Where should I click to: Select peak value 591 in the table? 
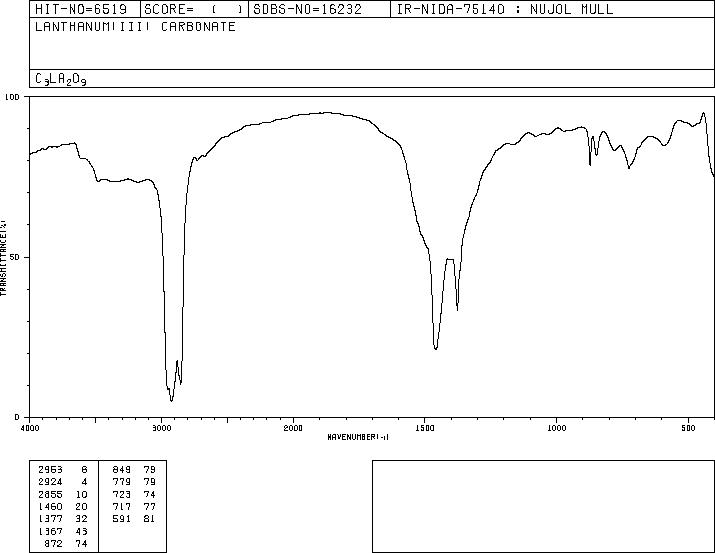click(x=122, y=519)
